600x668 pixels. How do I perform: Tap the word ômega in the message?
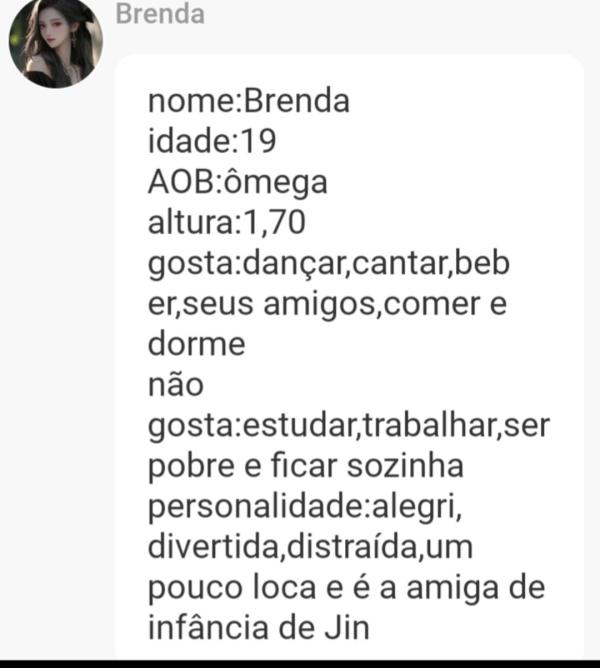276,182
